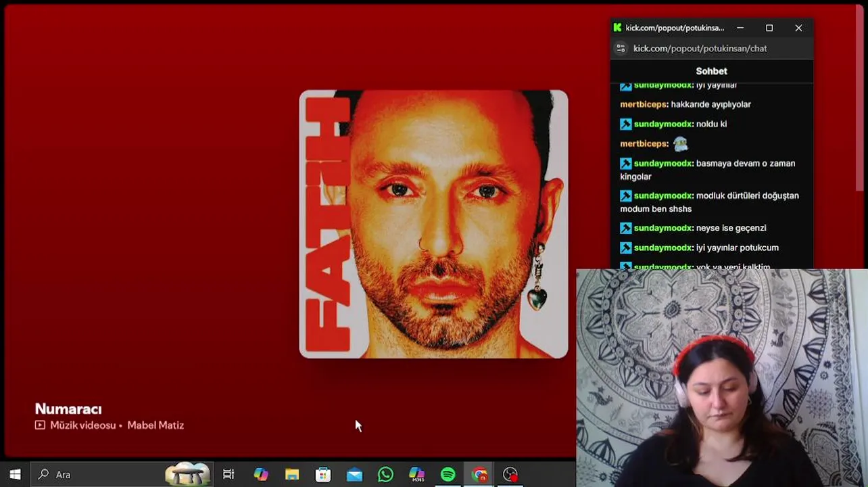
Task: Click moderator badge on the 'noldu ki' message
Action: tap(626, 124)
